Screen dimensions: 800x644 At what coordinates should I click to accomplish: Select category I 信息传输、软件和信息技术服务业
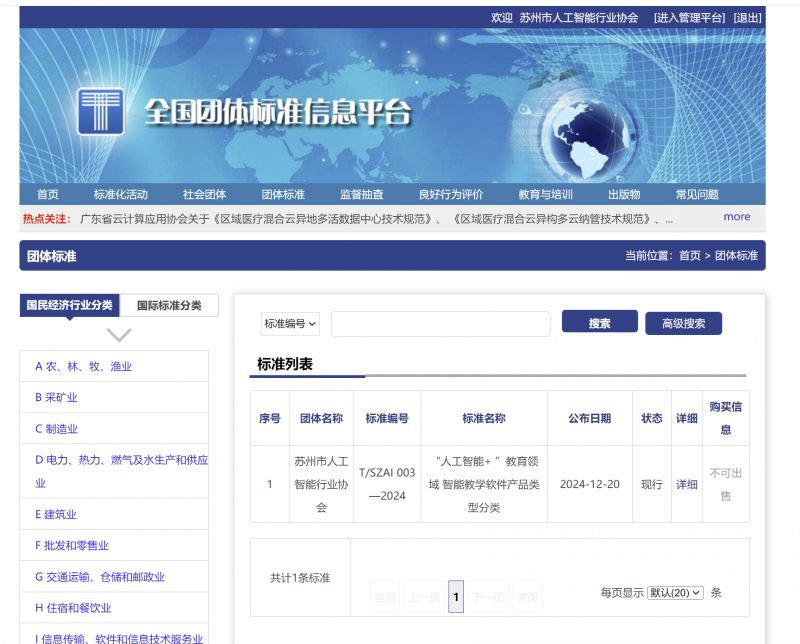point(119,639)
